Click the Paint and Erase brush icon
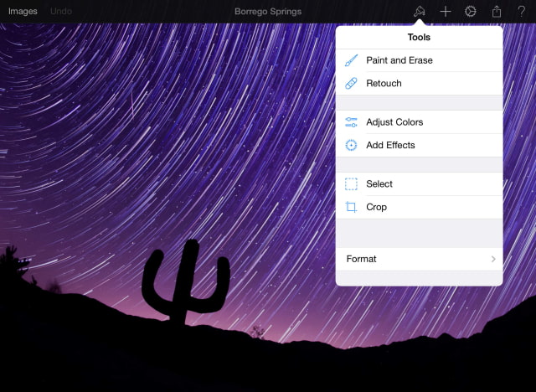 tap(351, 60)
